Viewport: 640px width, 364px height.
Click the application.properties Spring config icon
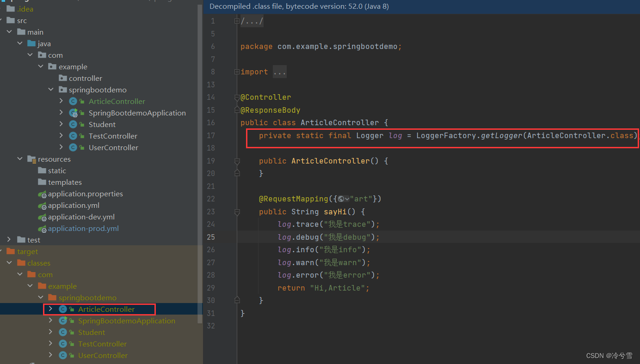point(42,194)
